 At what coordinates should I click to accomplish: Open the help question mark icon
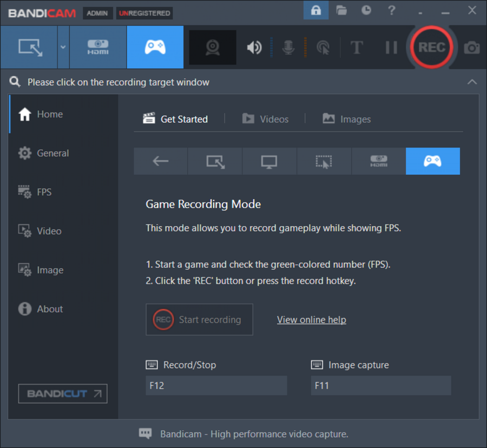pyautogui.click(x=392, y=10)
